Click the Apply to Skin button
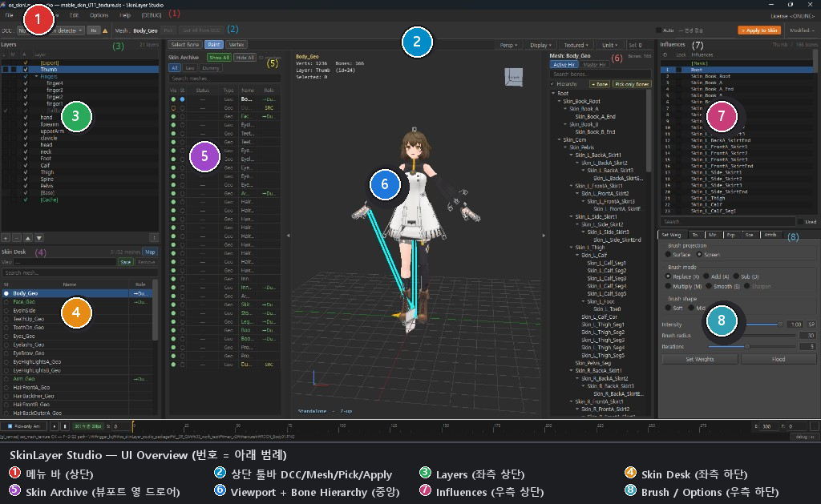821x504 pixels. (x=759, y=30)
